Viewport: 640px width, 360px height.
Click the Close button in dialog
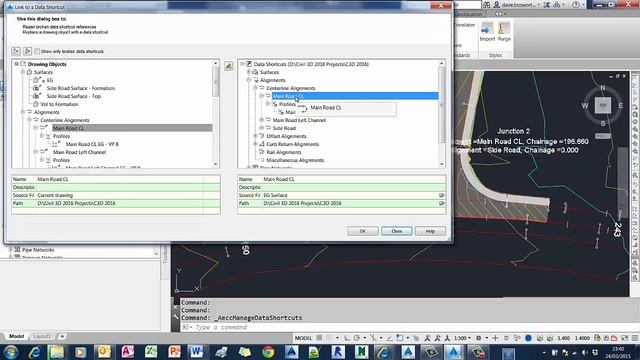[x=396, y=231]
